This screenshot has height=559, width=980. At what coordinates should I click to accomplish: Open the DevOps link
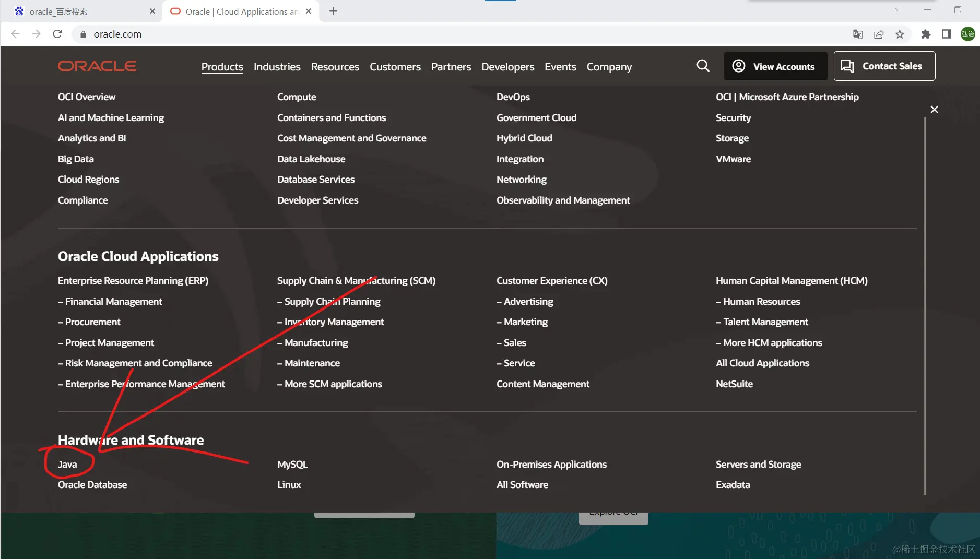pos(513,97)
